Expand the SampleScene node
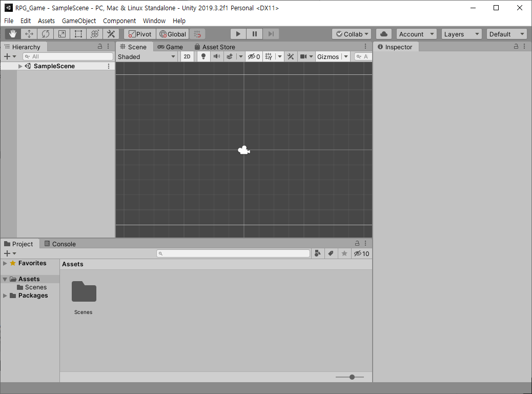The width and height of the screenshot is (532, 394). 20,66
